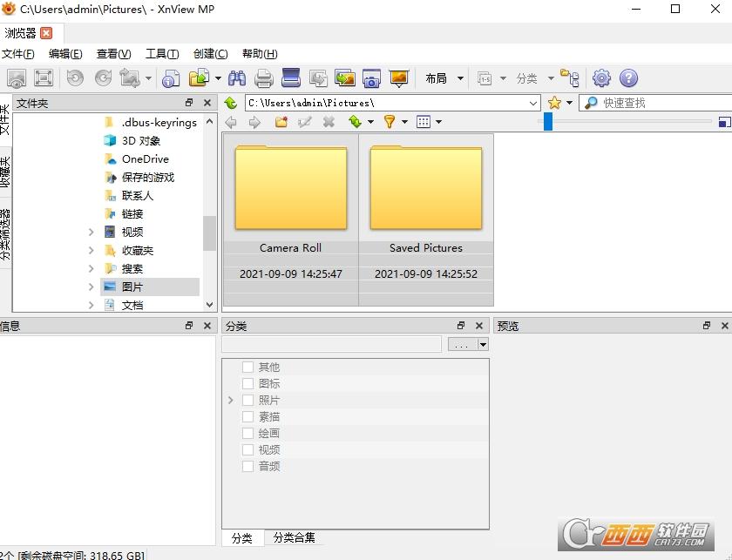This screenshot has height=560, width=732.
Task: Open the file properties info icon
Action: coord(171,78)
